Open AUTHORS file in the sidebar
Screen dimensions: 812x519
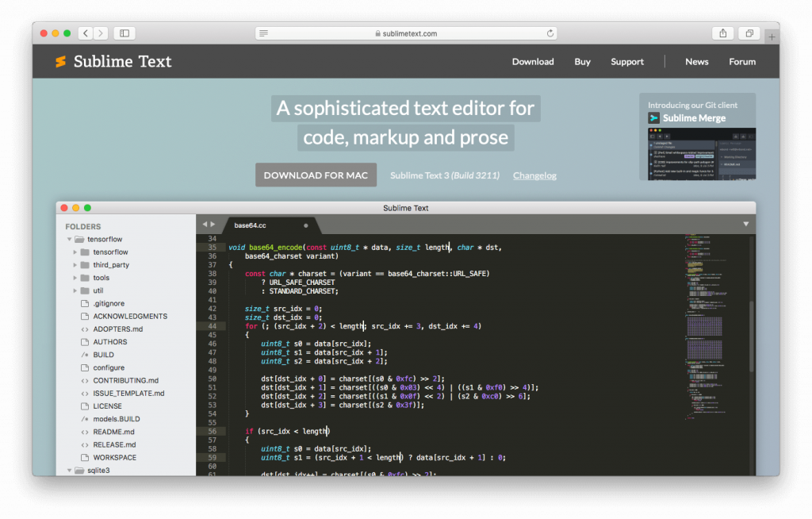109,342
